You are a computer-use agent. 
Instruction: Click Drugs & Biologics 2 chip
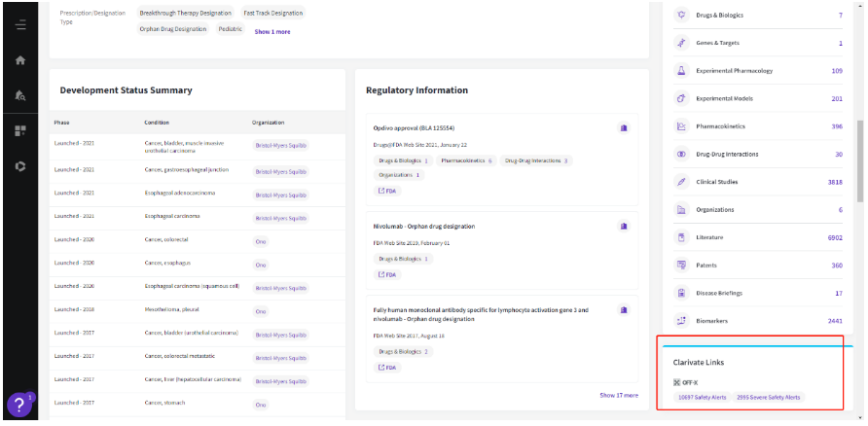click(x=404, y=351)
